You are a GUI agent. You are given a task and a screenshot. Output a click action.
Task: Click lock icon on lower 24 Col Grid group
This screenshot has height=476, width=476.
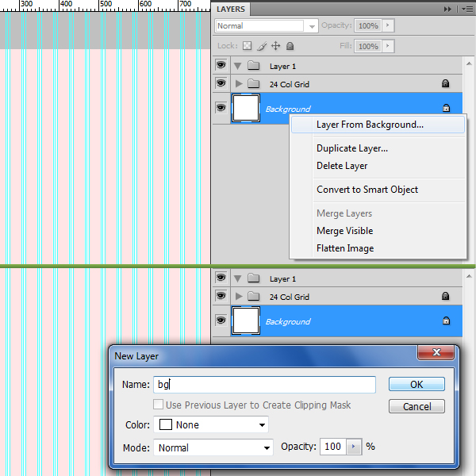point(445,296)
